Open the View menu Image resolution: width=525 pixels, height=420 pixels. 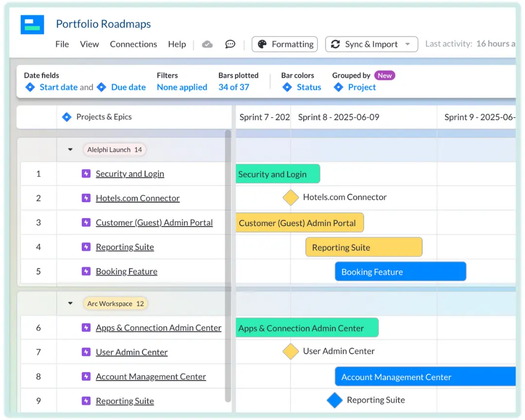coord(89,44)
